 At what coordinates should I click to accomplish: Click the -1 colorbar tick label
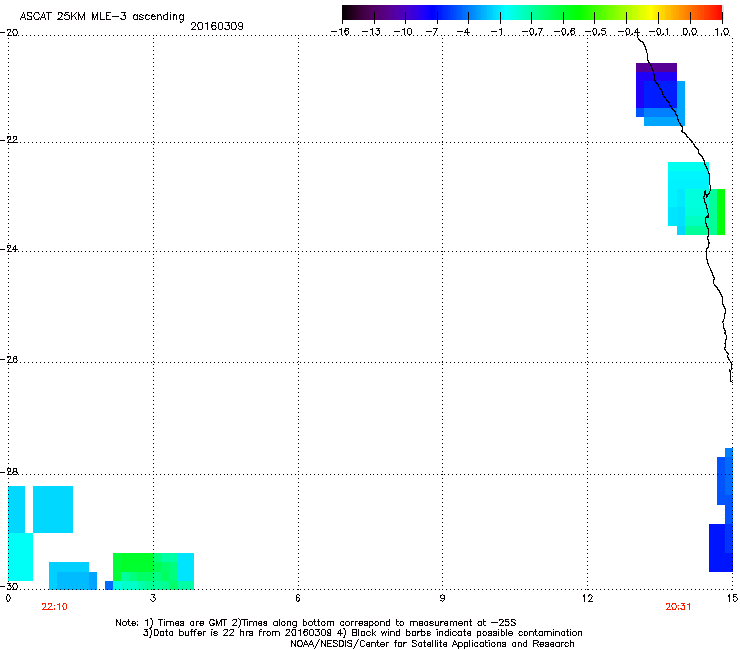(496, 32)
